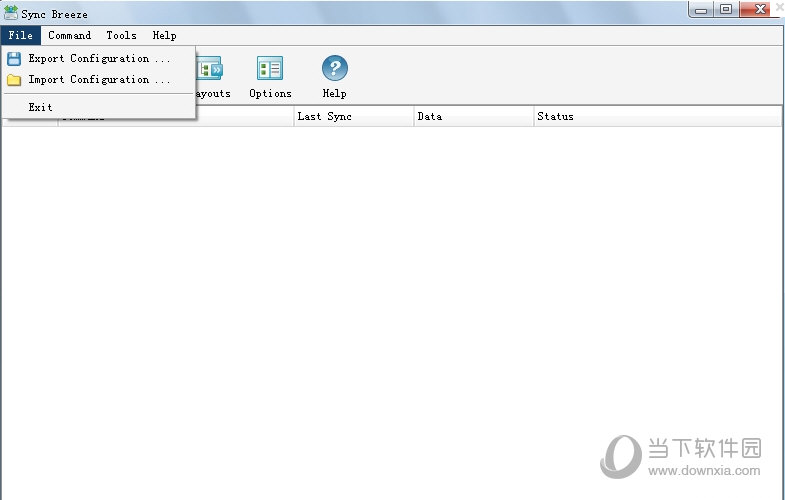
Task: Sort by the Status column header
Action: pos(657,117)
